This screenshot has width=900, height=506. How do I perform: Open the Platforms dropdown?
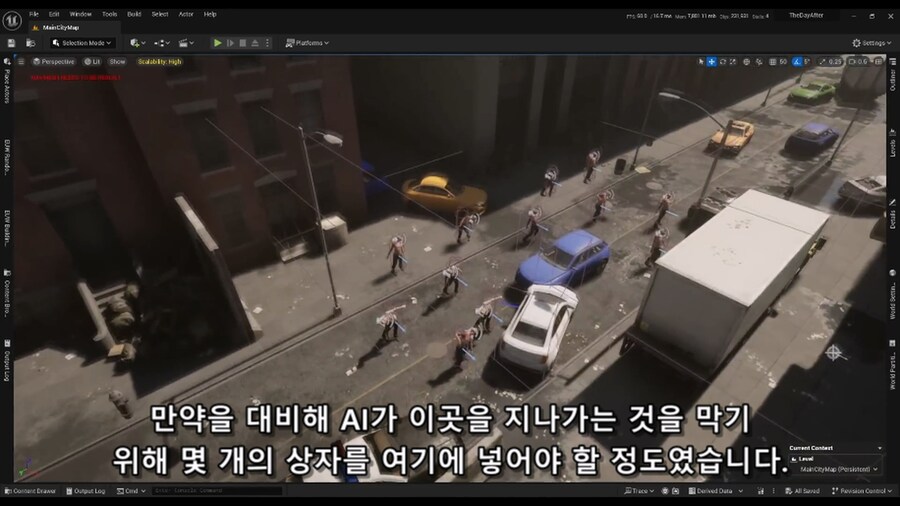[x=307, y=43]
